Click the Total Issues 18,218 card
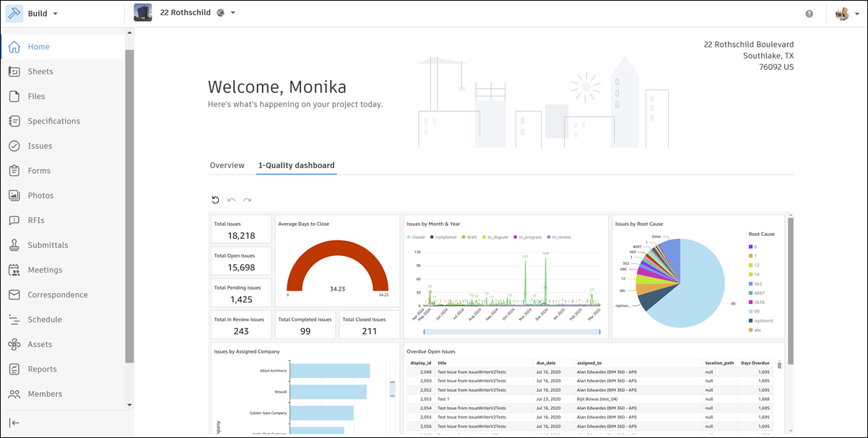Viewport: 868px width, 438px height. 241,229
